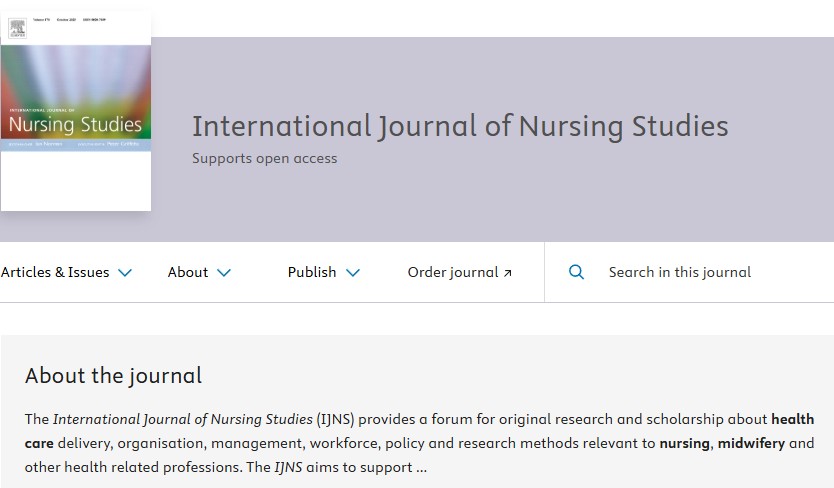Click the International Journal of Nursing Studies title
This screenshot has width=834, height=488.
coord(460,126)
